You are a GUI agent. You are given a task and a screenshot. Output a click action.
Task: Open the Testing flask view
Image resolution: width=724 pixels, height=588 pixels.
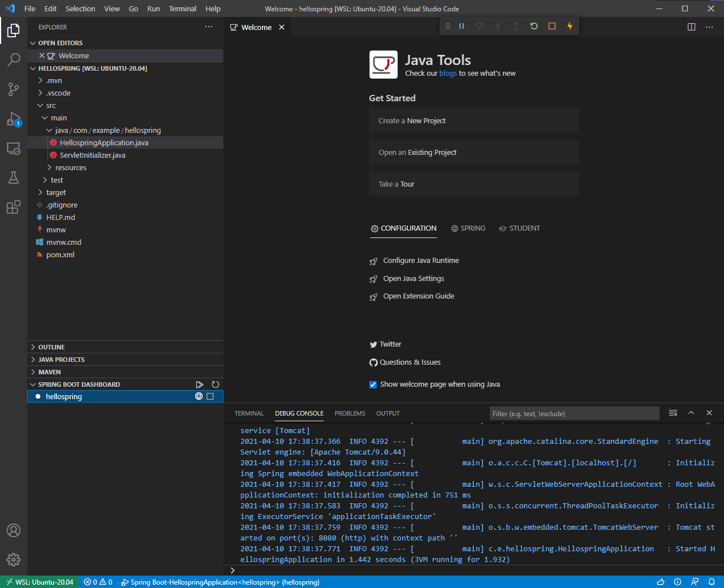point(14,178)
